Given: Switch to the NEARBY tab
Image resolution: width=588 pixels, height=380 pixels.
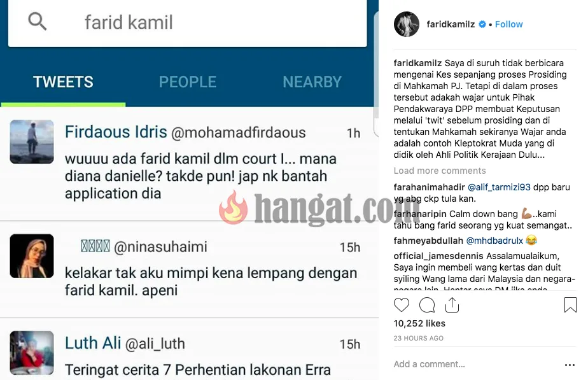Looking at the screenshot, I should [312, 81].
